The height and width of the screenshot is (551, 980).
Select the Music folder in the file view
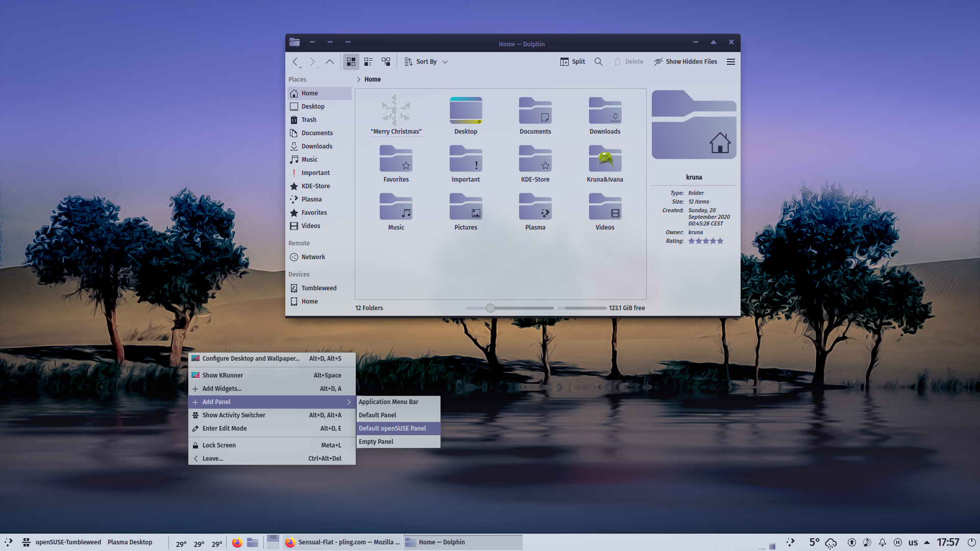396,211
